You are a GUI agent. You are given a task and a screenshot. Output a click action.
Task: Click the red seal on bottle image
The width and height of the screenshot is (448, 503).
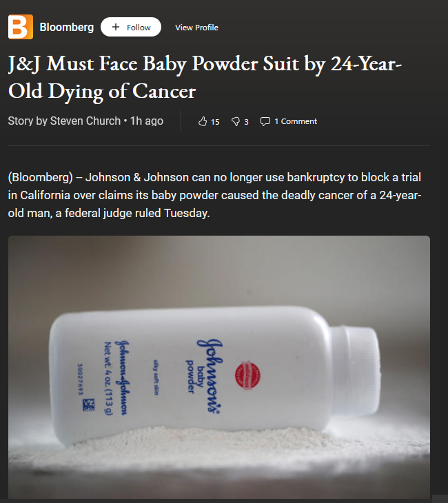pos(247,376)
